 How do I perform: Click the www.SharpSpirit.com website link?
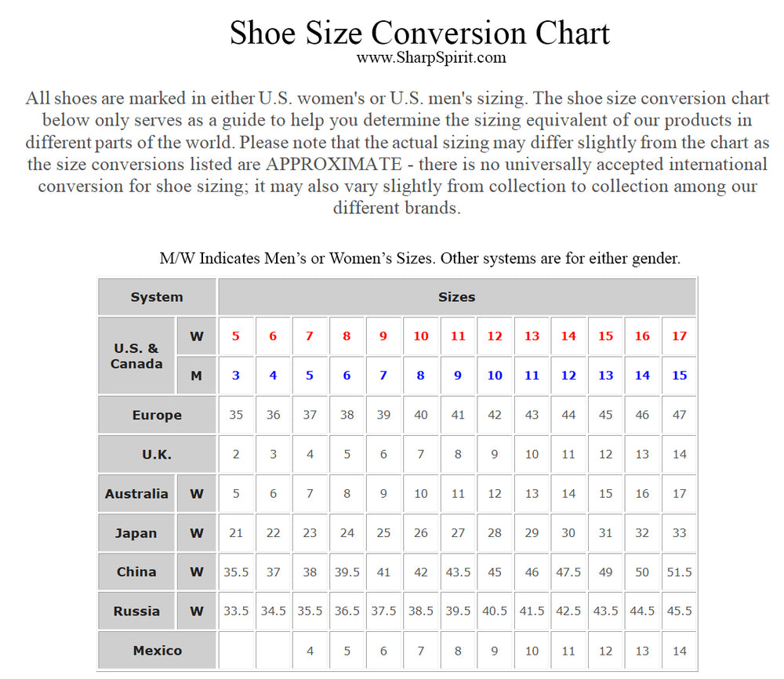pos(431,57)
